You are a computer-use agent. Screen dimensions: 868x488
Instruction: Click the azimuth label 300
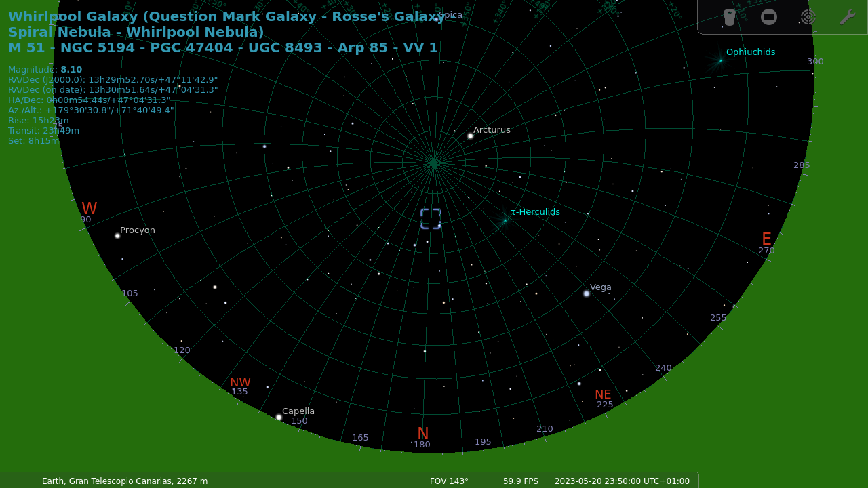tap(815, 62)
